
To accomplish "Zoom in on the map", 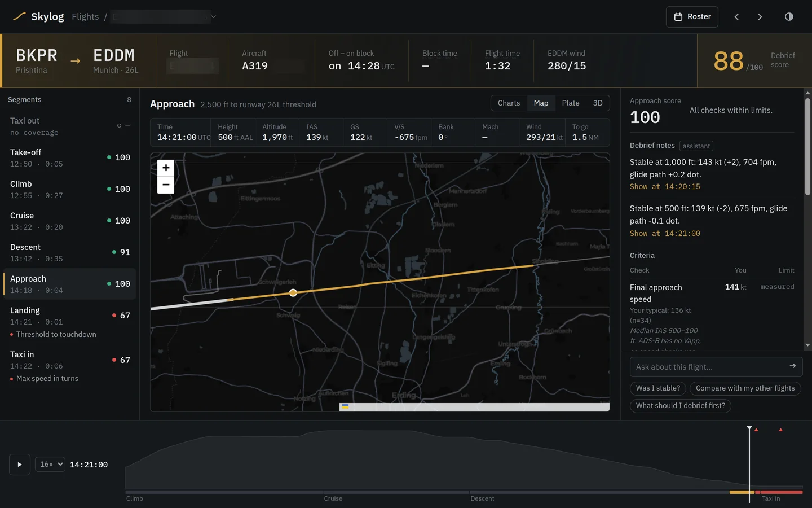I will click(166, 168).
